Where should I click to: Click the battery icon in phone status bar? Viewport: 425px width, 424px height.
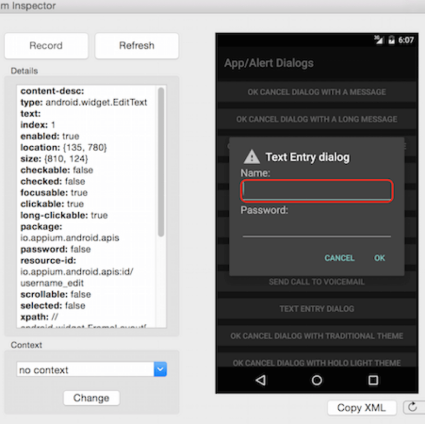tap(392, 40)
